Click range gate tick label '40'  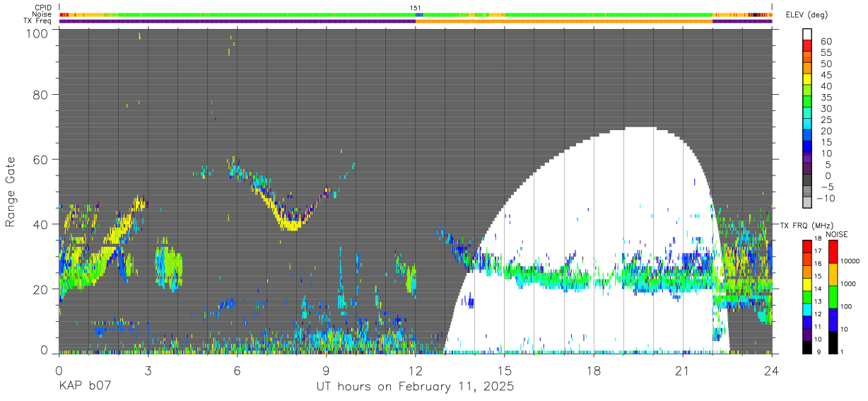(x=42, y=224)
